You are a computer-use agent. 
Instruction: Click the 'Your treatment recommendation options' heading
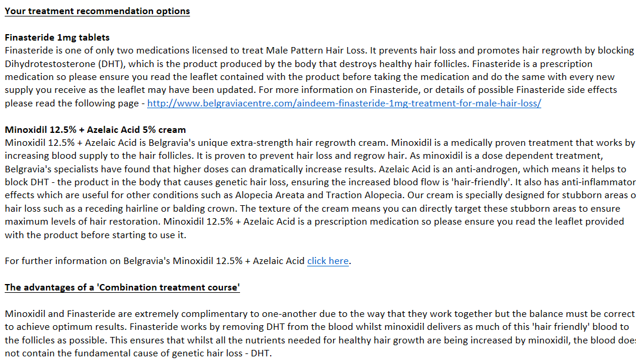pyautogui.click(x=97, y=11)
